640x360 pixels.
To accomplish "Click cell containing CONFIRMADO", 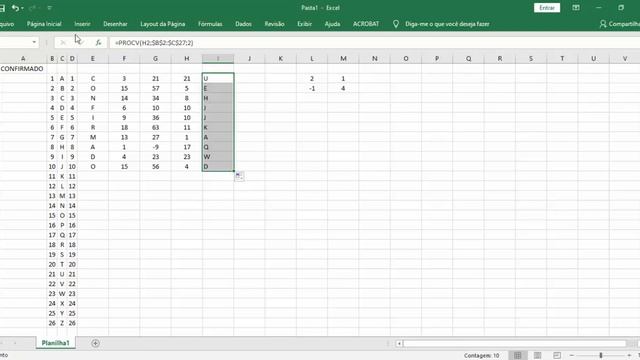I will click(22, 69).
